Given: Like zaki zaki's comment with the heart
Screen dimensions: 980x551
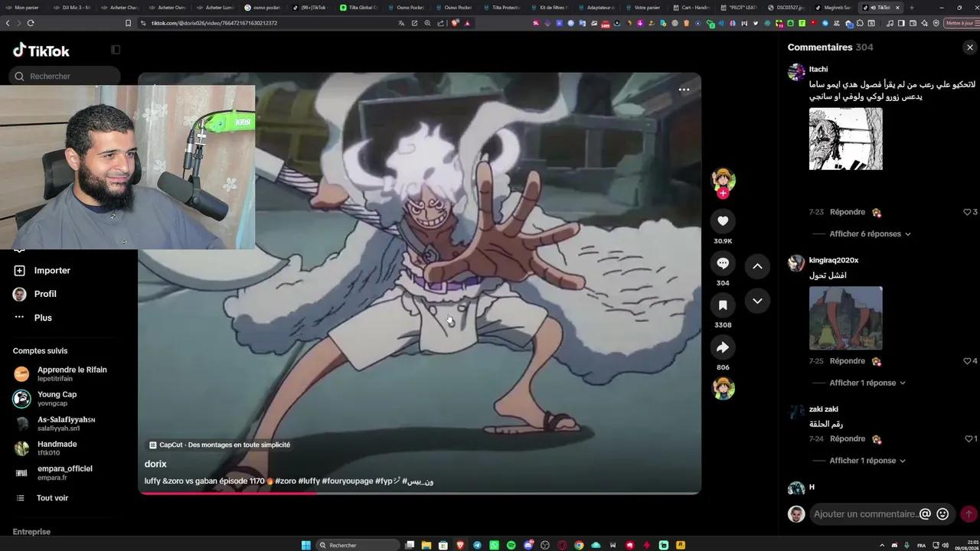Looking at the screenshot, I should (x=969, y=439).
